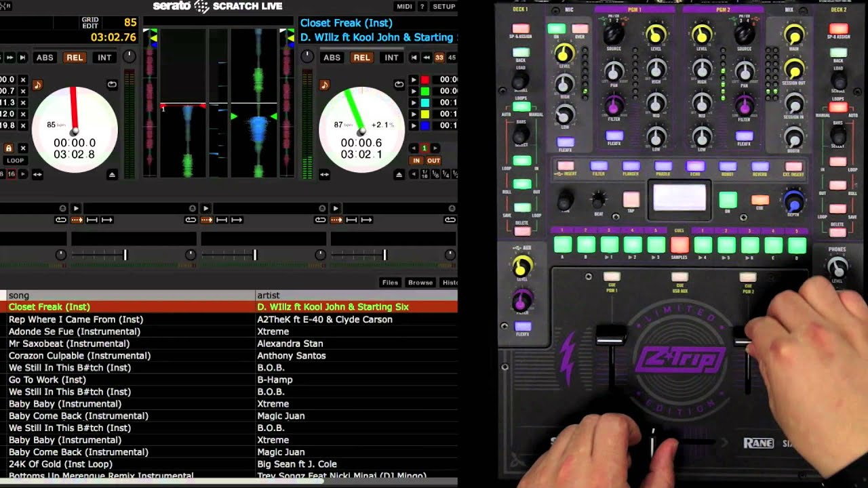Enable REL mode on the left deck
This screenshot has width=868, height=488.
75,58
